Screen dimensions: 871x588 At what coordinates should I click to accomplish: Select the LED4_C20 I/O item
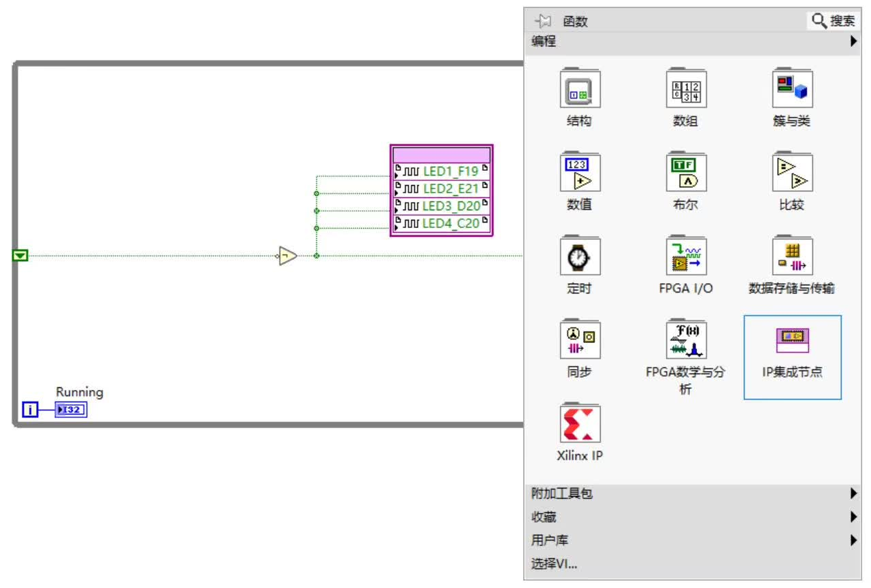coord(441,223)
